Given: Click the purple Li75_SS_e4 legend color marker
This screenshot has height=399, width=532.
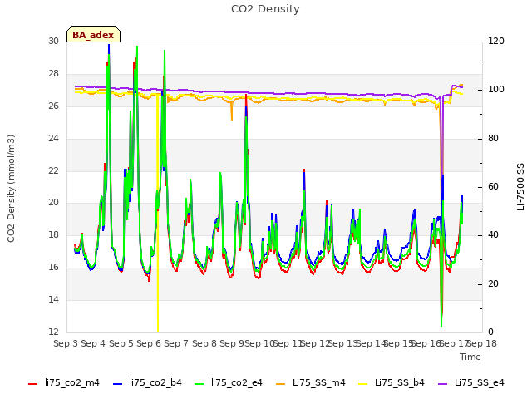Looking at the screenshot, I should point(443,384).
